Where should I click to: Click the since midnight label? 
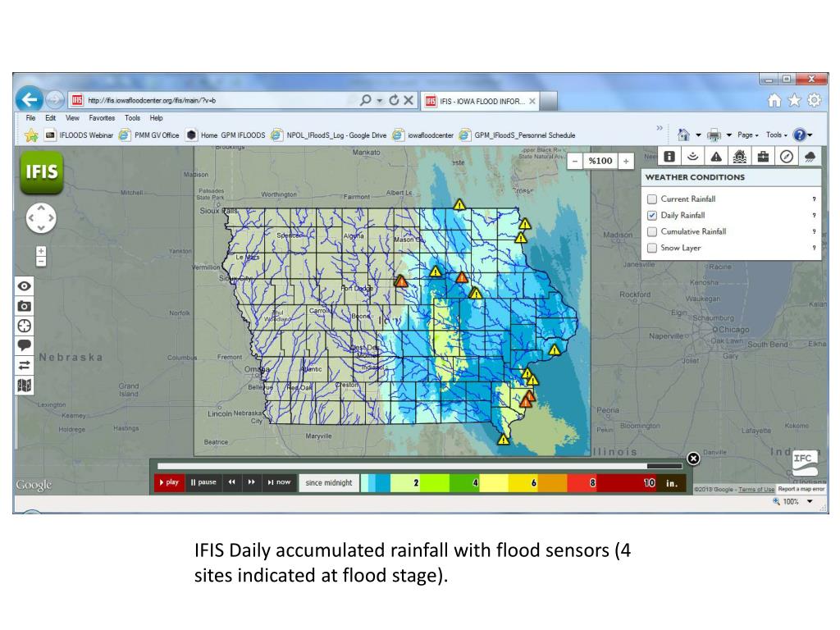tap(329, 482)
